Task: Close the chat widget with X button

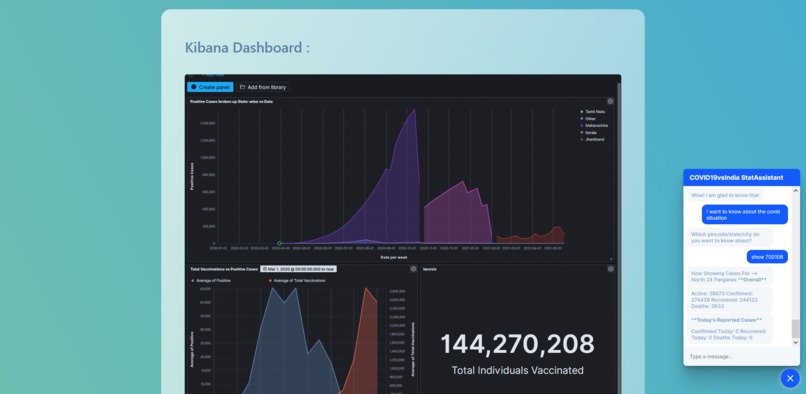Action: [790, 378]
